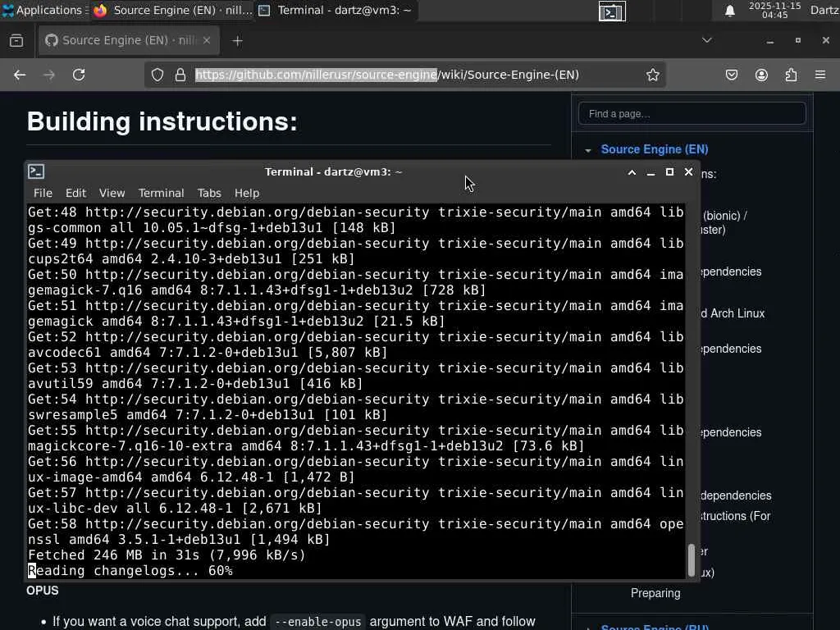Viewport: 840px width, 630px height.
Task: Open the terminal View menu
Action: pos(112,193)
